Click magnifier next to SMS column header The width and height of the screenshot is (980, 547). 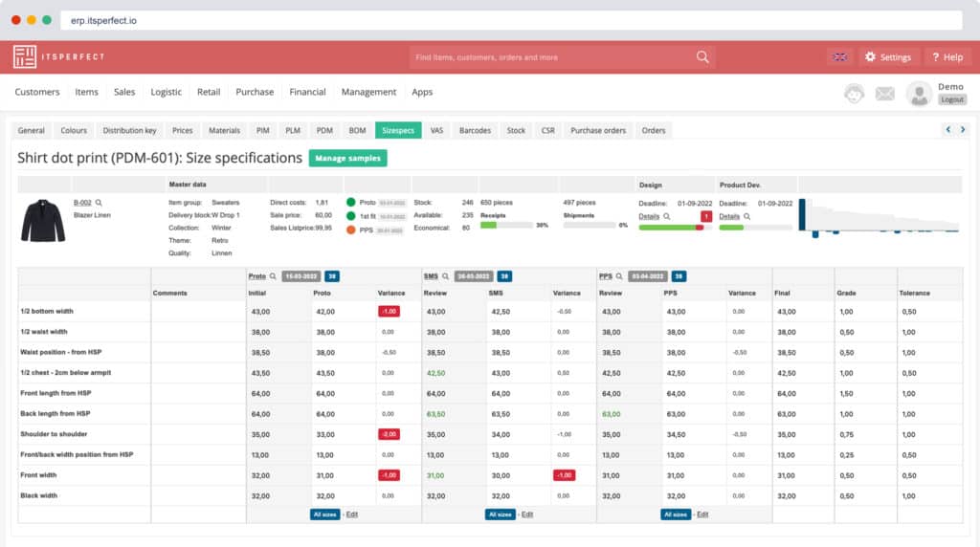(x=446, y=276)
